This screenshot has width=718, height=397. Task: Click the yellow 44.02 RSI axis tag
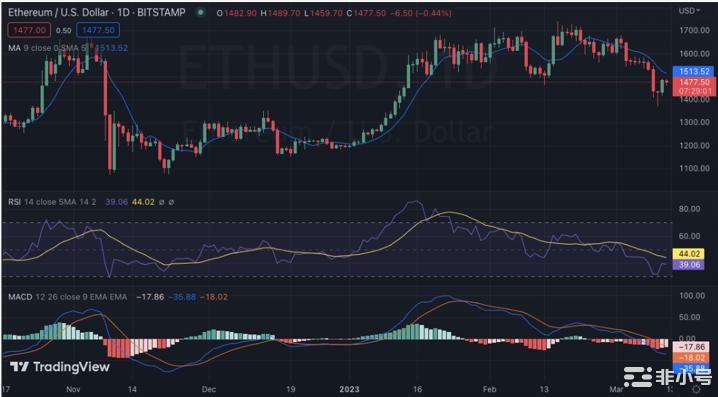[x=688, y=254]
